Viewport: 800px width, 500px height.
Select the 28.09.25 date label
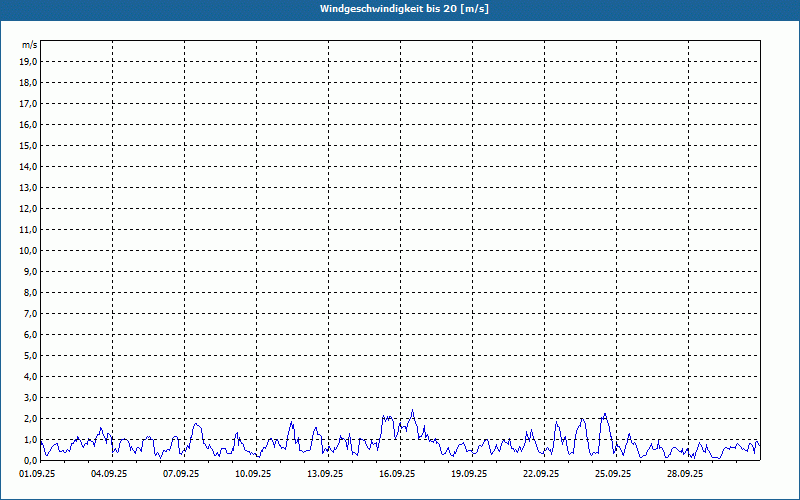coord(685,474)
